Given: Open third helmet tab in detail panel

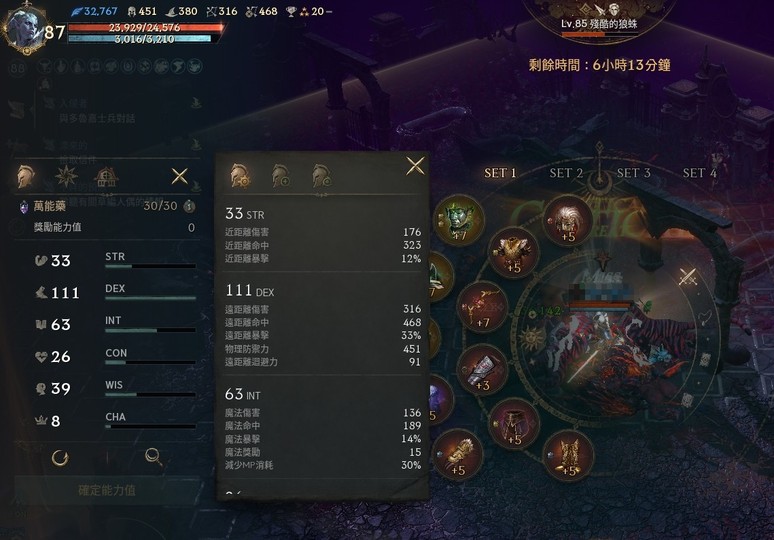Looking at the screenshot, I should coord(321,176).
